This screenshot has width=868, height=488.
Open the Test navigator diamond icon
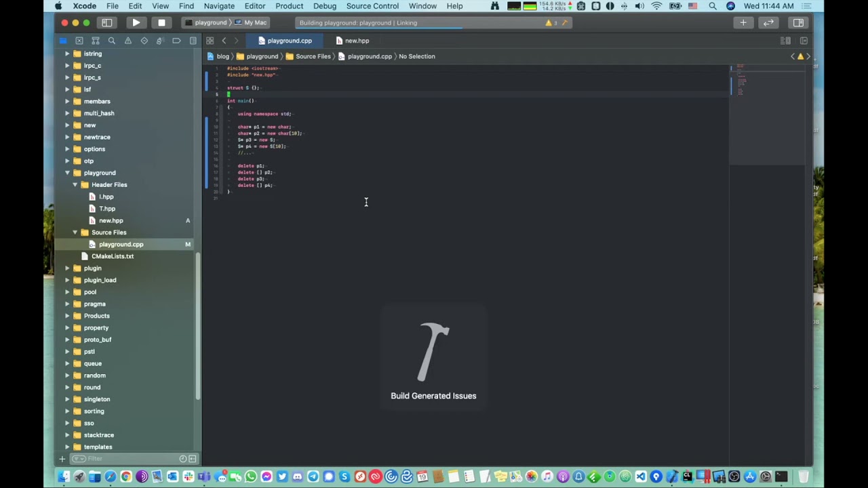pos(144,41)
